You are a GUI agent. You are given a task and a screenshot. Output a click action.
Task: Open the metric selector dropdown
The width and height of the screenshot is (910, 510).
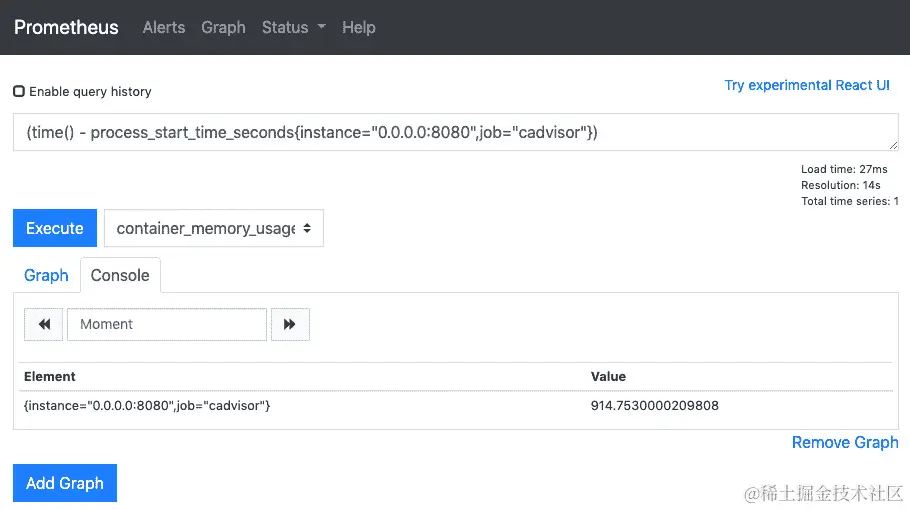click(x=214, y=228)
